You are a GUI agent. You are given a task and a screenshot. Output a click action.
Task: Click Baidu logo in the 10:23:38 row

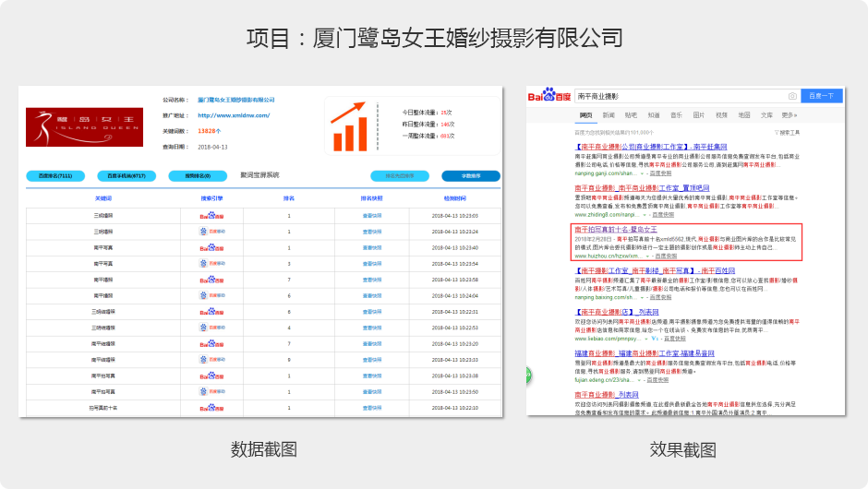[211, 376]
